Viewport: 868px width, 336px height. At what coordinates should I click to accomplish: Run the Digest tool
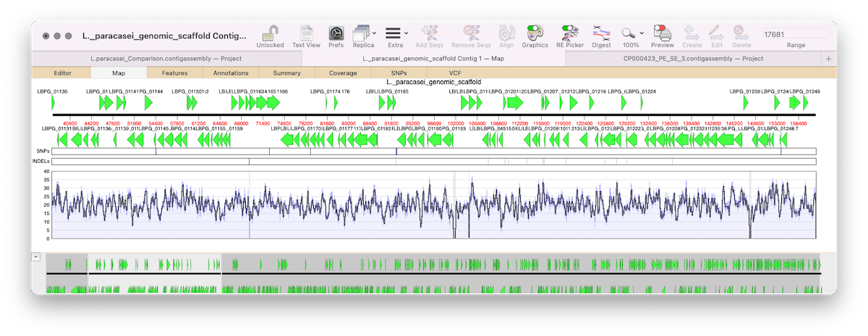(x=601, y=33)
